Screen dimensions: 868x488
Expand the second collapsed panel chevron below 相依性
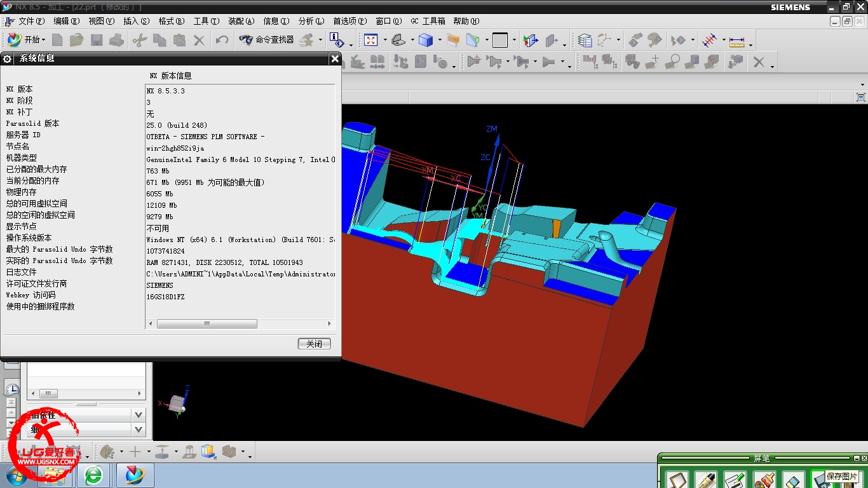click(x=139, y=430)
